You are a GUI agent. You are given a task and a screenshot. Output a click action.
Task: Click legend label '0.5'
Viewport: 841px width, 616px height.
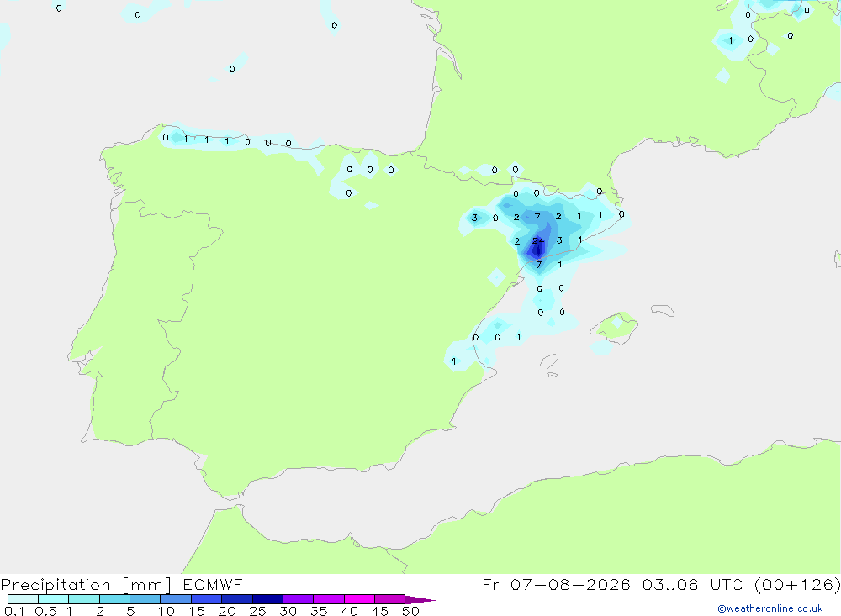pos(45,611)
